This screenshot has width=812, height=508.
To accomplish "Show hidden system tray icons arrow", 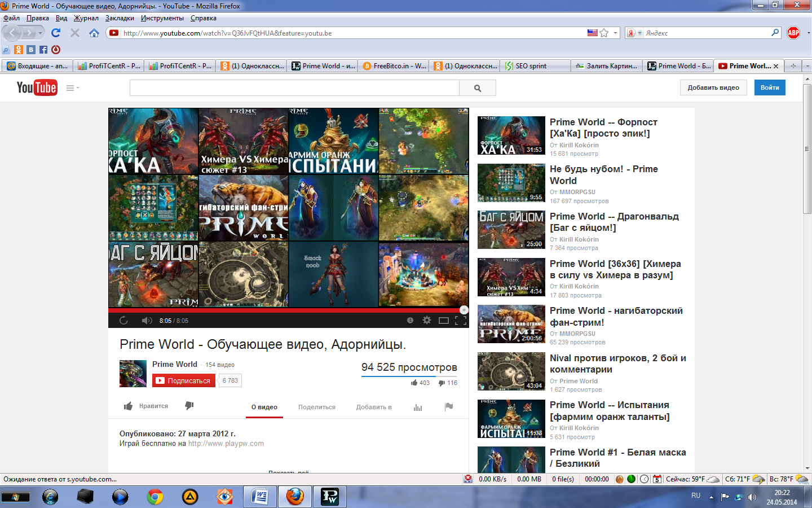I will [711, 497].
